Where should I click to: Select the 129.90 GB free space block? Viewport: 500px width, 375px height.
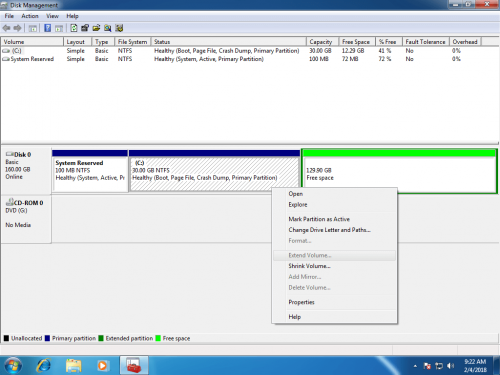point(399,171)
